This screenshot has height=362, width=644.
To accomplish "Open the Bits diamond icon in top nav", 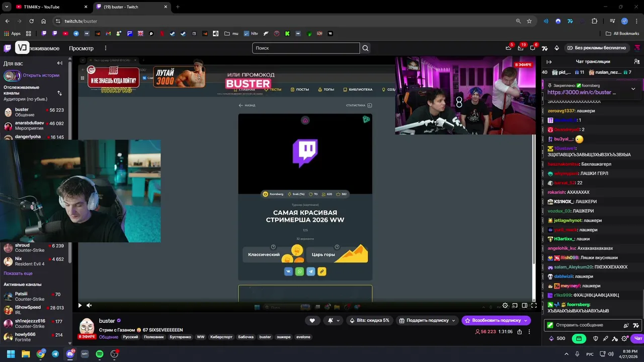I will [556, 48].
